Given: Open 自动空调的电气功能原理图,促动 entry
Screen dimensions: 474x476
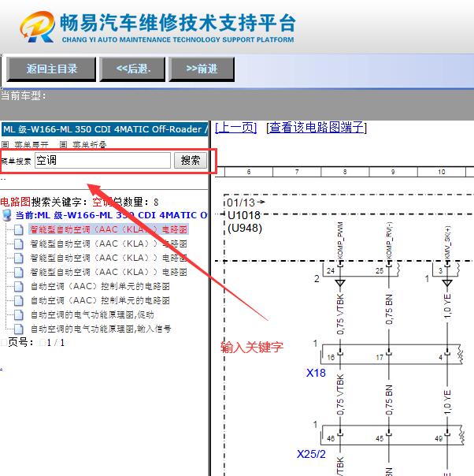Looking at the screenshot, I should [92, 314].
